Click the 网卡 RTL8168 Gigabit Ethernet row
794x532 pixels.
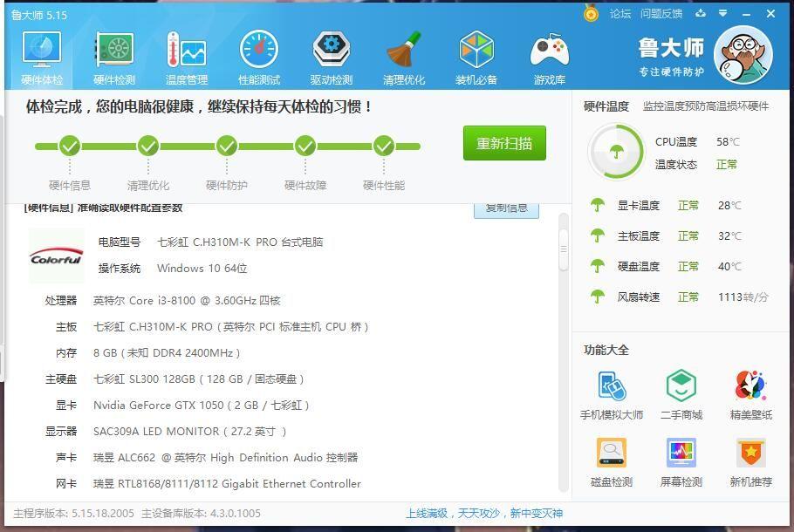click(x=209, y=484)
